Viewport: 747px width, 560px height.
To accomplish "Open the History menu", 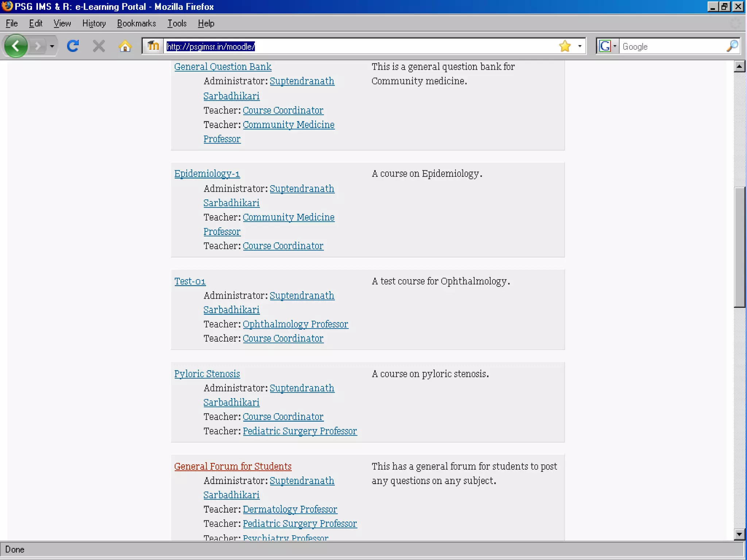I will coord(94,23).
